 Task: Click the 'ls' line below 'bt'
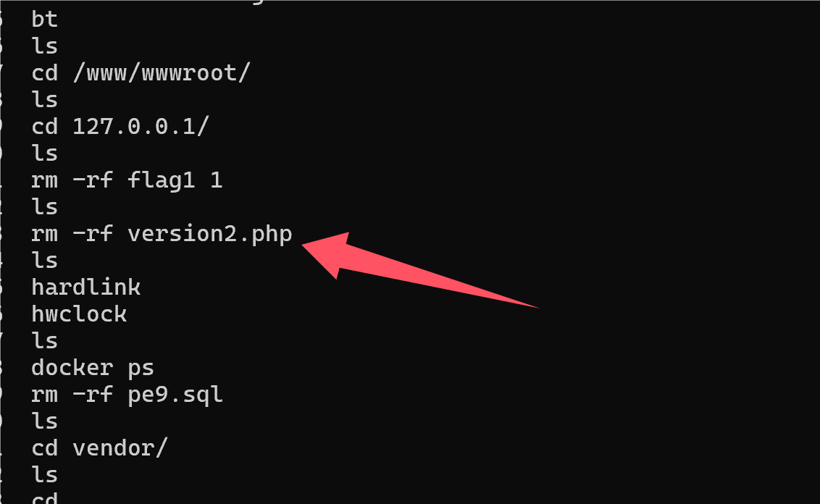click(44, 46)
